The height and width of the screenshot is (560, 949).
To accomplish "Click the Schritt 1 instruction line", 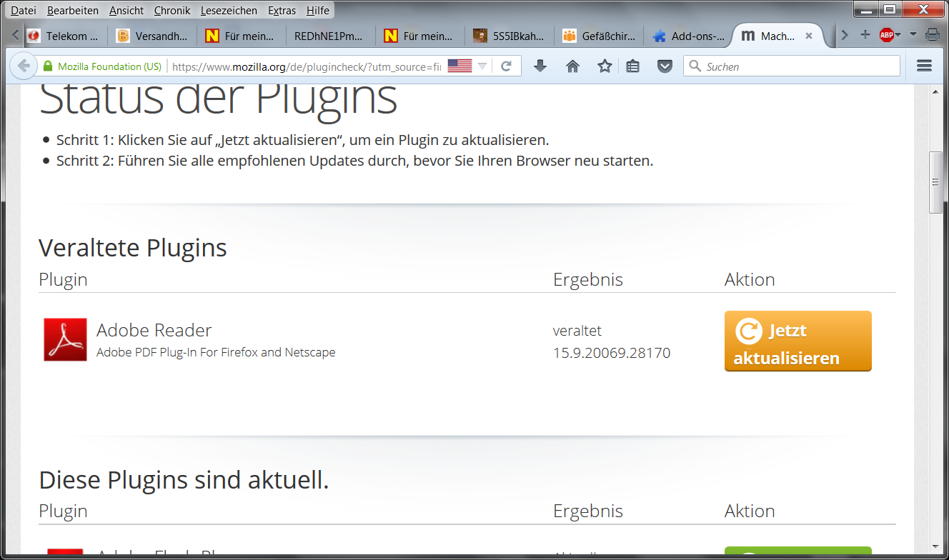I will [303, 140].
